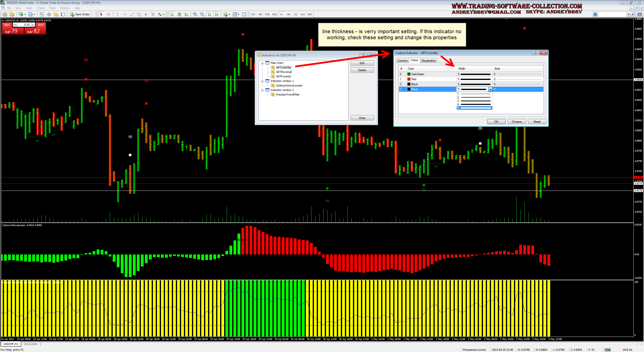The height and width of the screenshot is (352, 644).
Task: Open the Charts menu
Action: [x=40, y=8]
